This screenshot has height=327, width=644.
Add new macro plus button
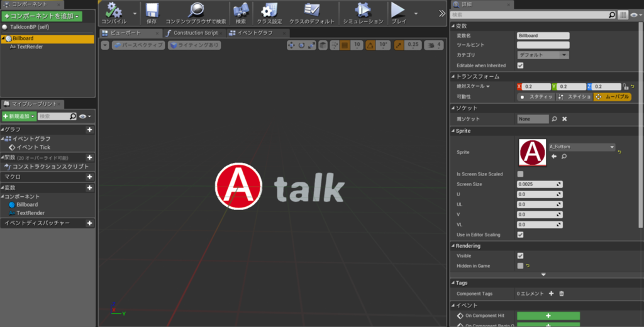[x=89, y=177]
